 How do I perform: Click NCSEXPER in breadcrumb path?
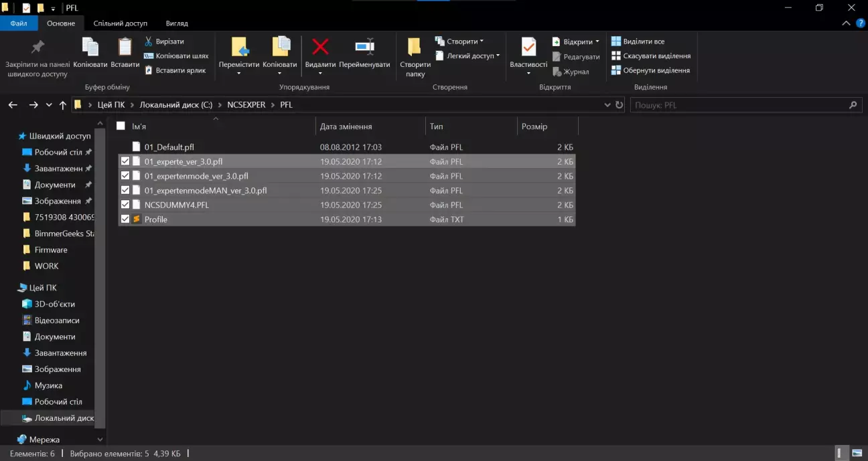(x=246, y=105)
